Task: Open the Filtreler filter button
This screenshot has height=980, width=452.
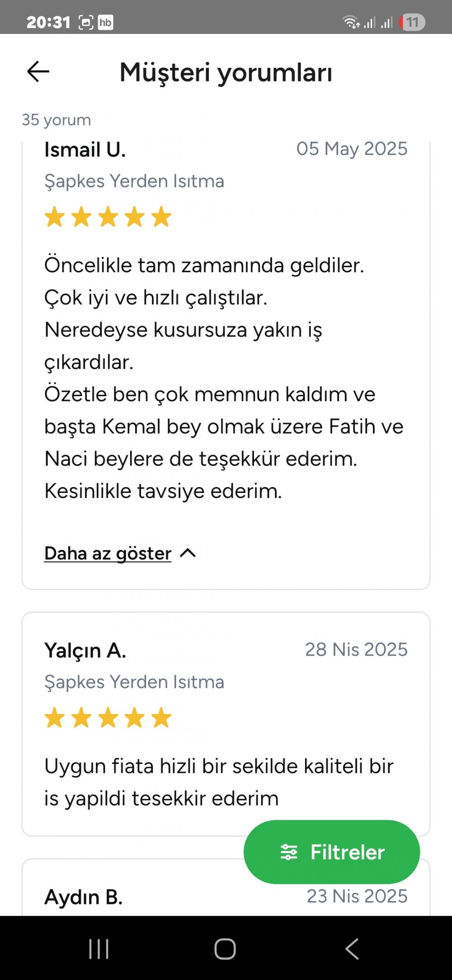Action: [x=331, y=852]
